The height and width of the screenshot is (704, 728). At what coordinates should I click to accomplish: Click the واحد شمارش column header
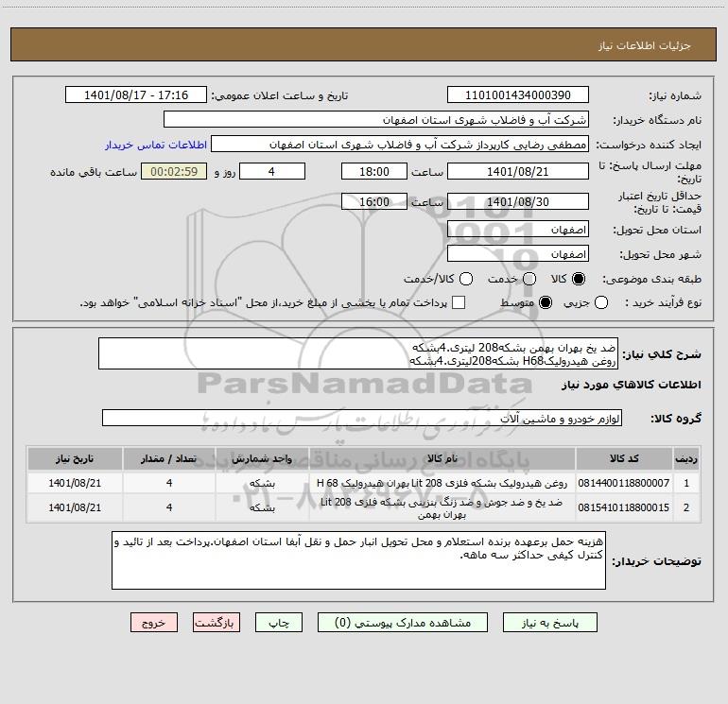(x=262, y=458)
